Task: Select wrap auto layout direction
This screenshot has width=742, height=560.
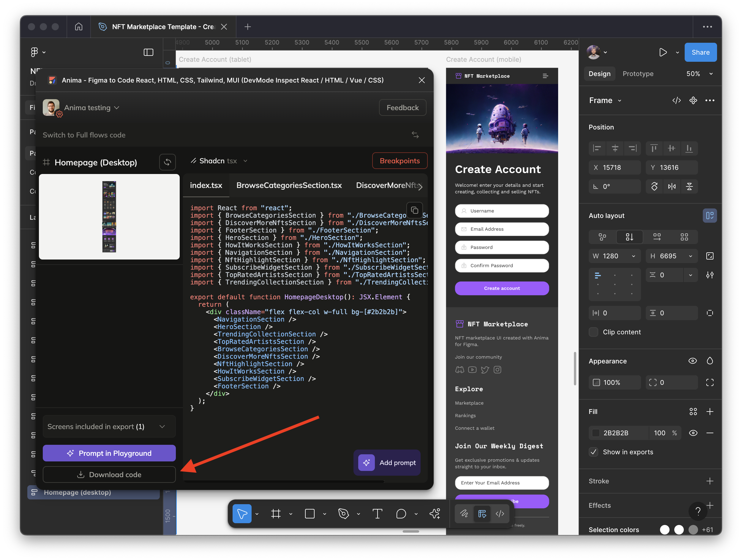Action: (x=657, y=237)
